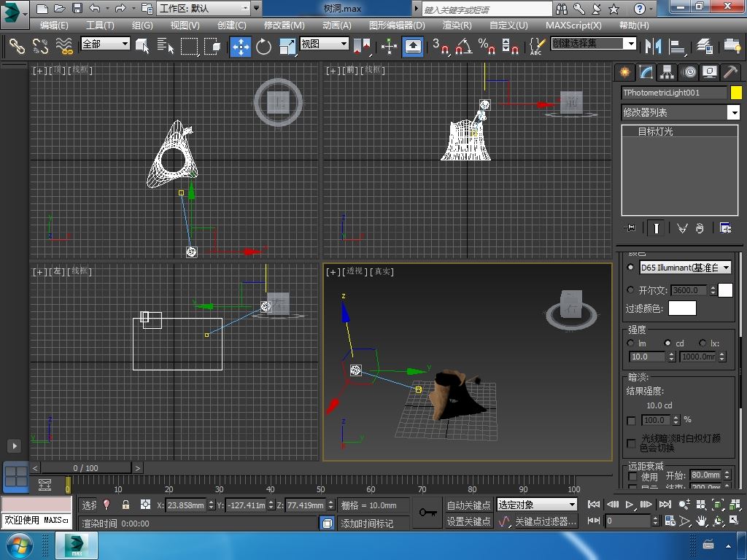Open the D65 Illuminant preset dropdown
This screenshot has height=560, width=747.
pos(685,268)
